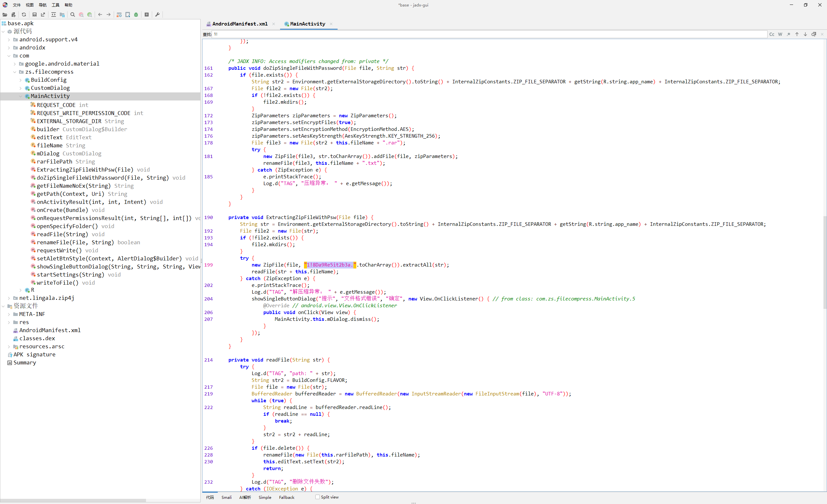
Task: Find previous match with up arrow
Action: point(797,34)
